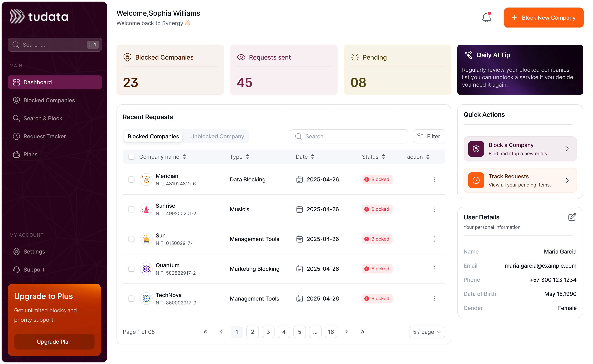Viewport: 593px width, 364px height.
Task: Check the Meridian row checkbox
Action: (132, 179)
